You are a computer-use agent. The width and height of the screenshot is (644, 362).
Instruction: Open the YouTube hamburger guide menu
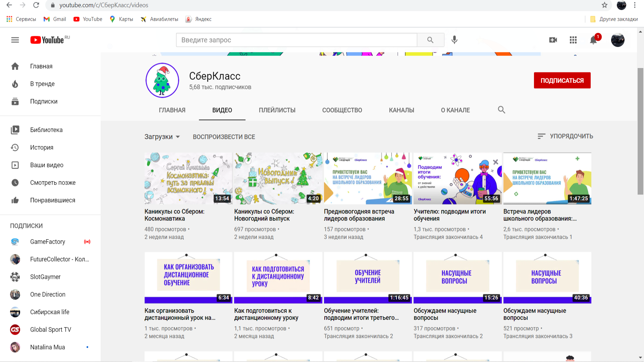point(15,40)
